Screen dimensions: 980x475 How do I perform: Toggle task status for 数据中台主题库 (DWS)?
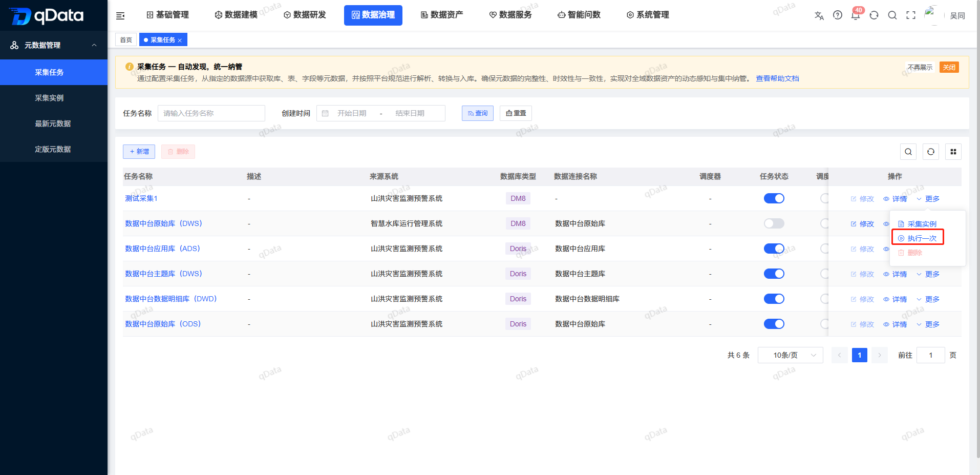click(x=774, y=274)
